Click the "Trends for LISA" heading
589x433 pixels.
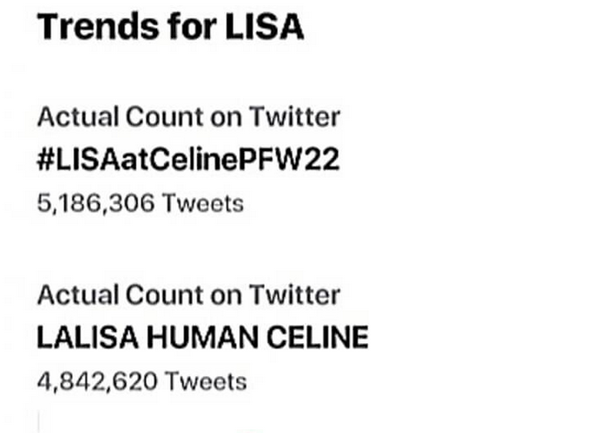pyautogui.click(x=170, y=26)
